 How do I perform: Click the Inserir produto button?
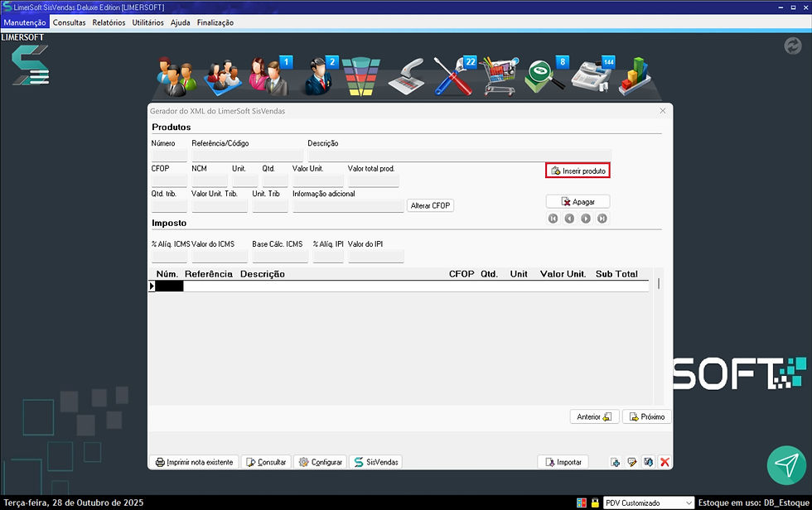(578, 171)
